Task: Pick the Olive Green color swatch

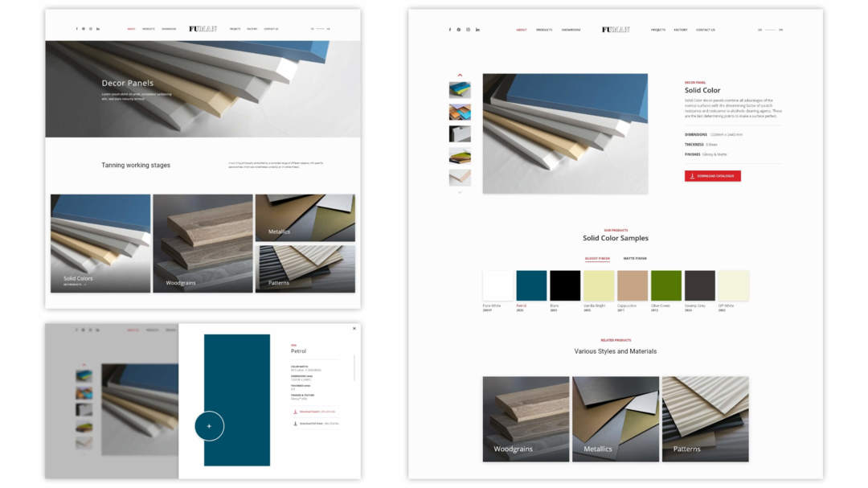Action: coord(666,286)
